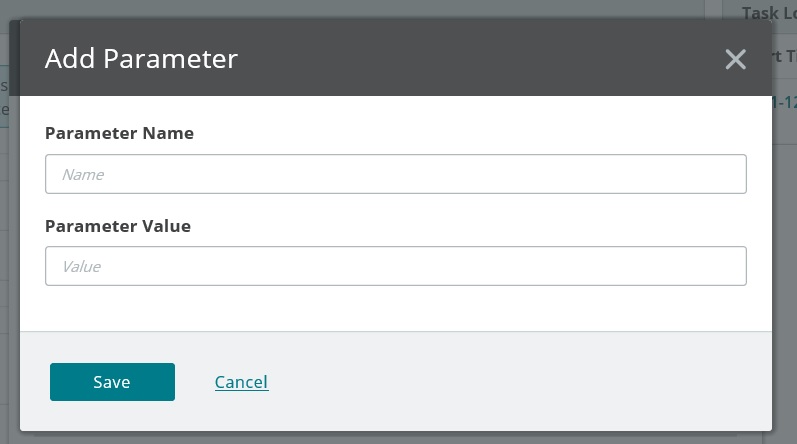Close the Add Parameter dialog with X

(x=735, y=59)
